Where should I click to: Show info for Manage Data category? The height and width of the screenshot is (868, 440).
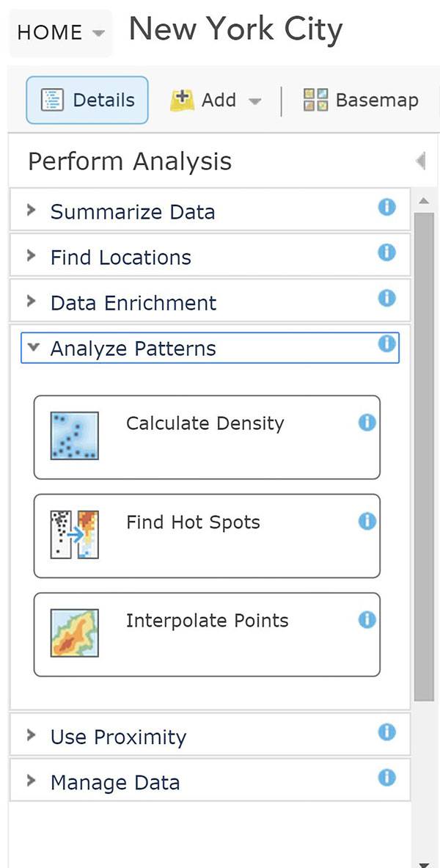[386, 778]
